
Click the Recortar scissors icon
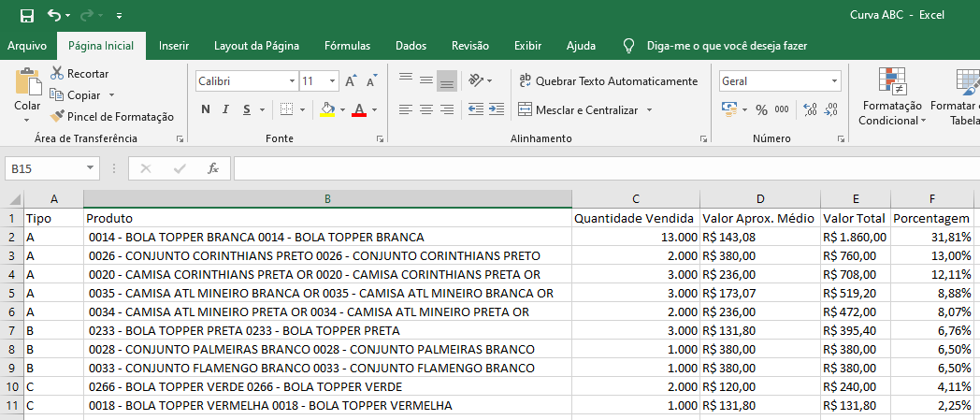57,73
